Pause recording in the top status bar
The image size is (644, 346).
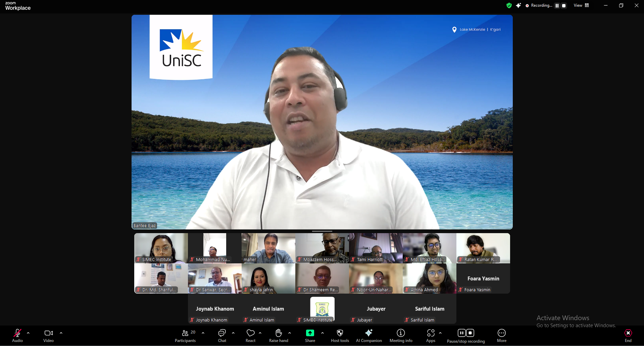pyautogui.click(x=557, y=6)
